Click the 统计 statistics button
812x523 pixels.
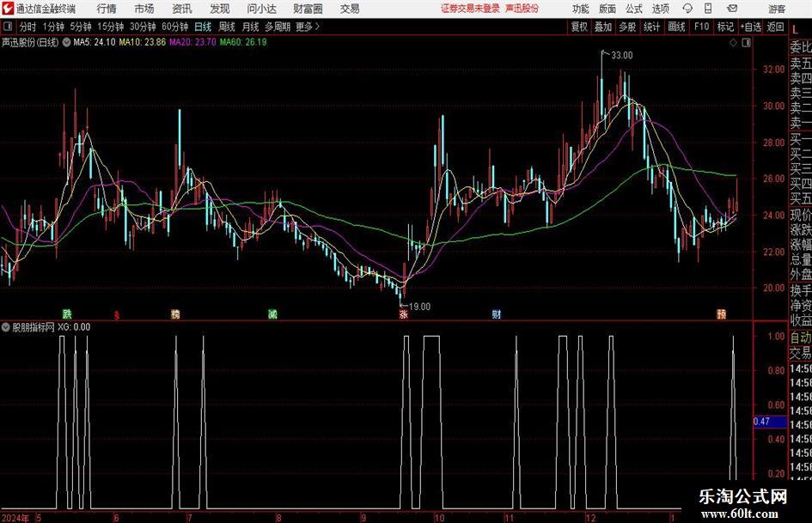(651, 27)
